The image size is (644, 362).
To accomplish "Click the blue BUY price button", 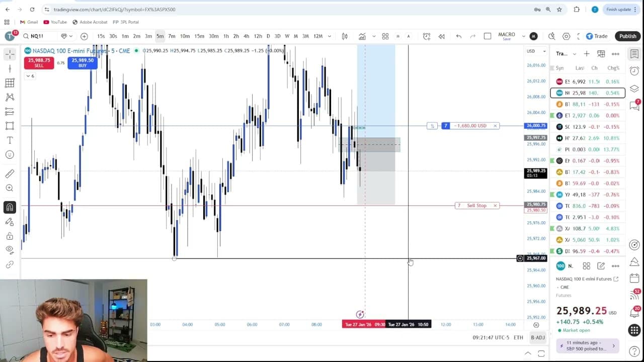I will pyautogui.click(x=83, y=63).
